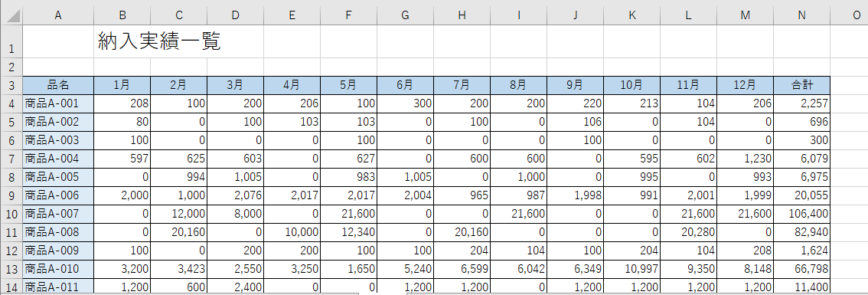Image resolution: width=868 pixels, height=295 pixels.
Task: Click the 3月 header cell
Action: 235,85
